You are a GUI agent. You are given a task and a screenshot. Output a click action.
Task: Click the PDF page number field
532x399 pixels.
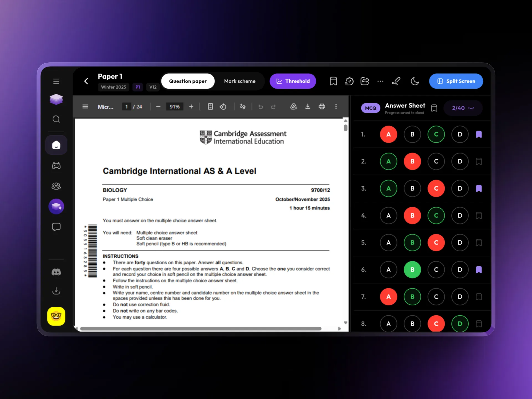[x=127, y=107]
